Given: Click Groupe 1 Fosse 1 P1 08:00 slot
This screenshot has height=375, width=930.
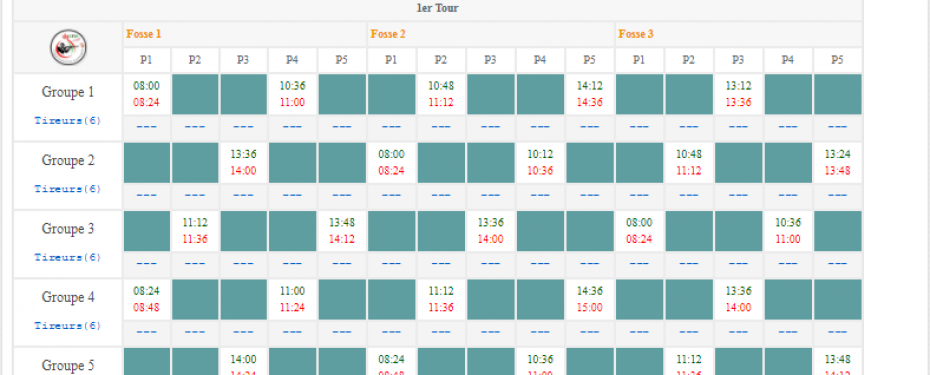Looking at the screenshot, I should click(x=146, y=94).
